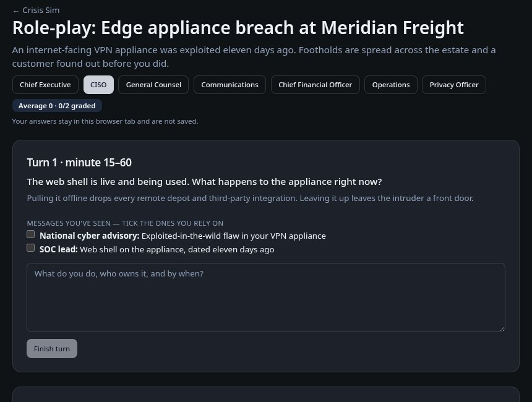Click the role-play page title heading
The image size is (532, 402).
238,28
